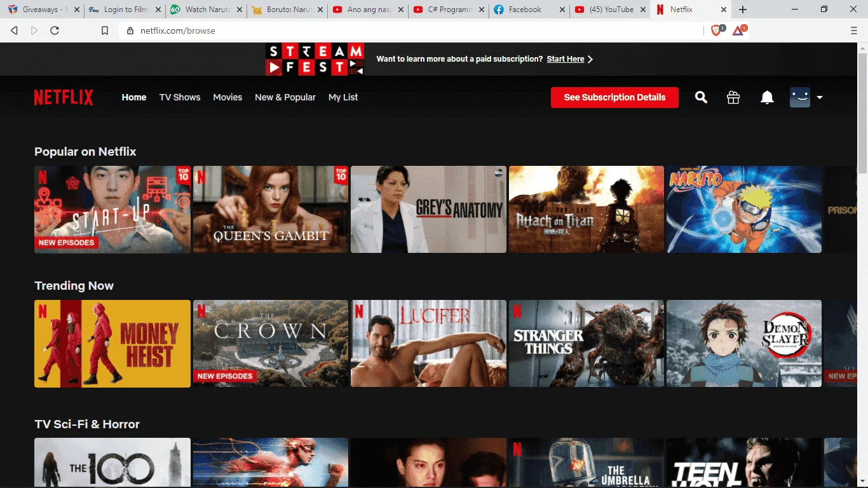Open New & Popular section

pyautogui.click(x=285, y=97)
